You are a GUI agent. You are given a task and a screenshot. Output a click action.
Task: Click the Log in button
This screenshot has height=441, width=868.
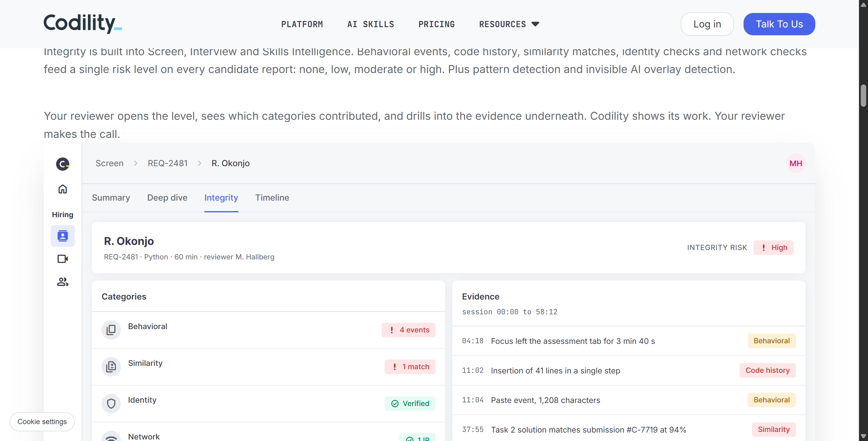pos(707,24)
